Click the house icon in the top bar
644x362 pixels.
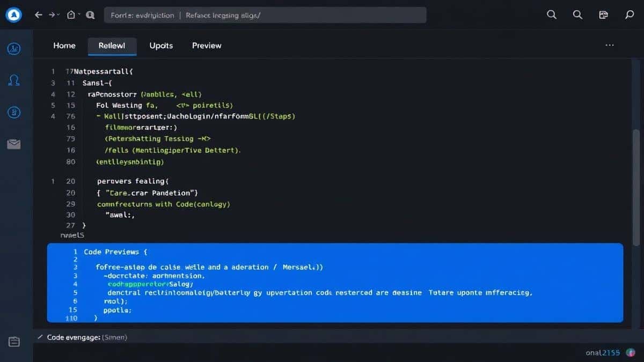[x=71, y=15]
